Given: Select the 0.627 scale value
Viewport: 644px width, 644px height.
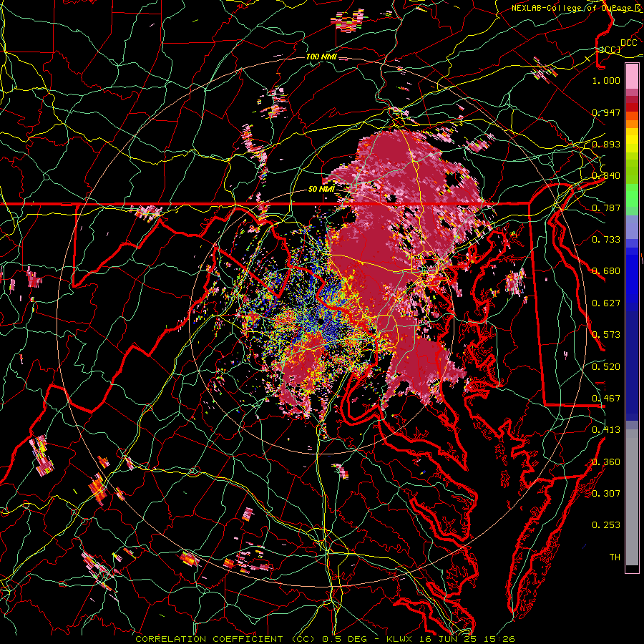Looking at the screenshot, I should (606, 303).
